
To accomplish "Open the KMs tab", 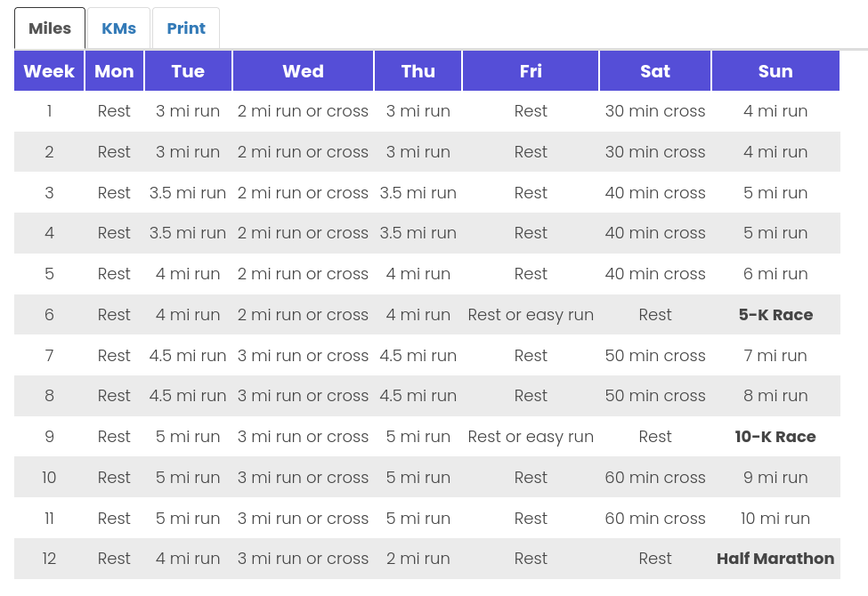I will [119, 28].
